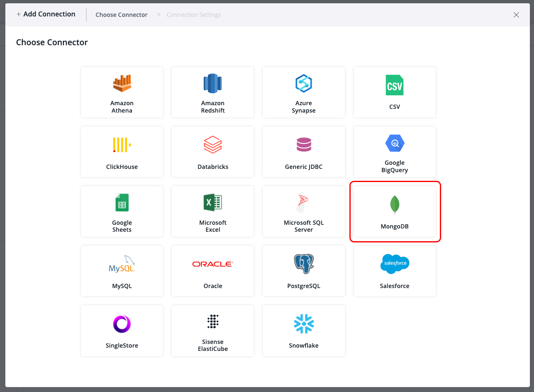Open the Connection Settings step
Image resolution: width=534 pixels, height=392 pixels.
pyautogui.click(x=194, y=15)
